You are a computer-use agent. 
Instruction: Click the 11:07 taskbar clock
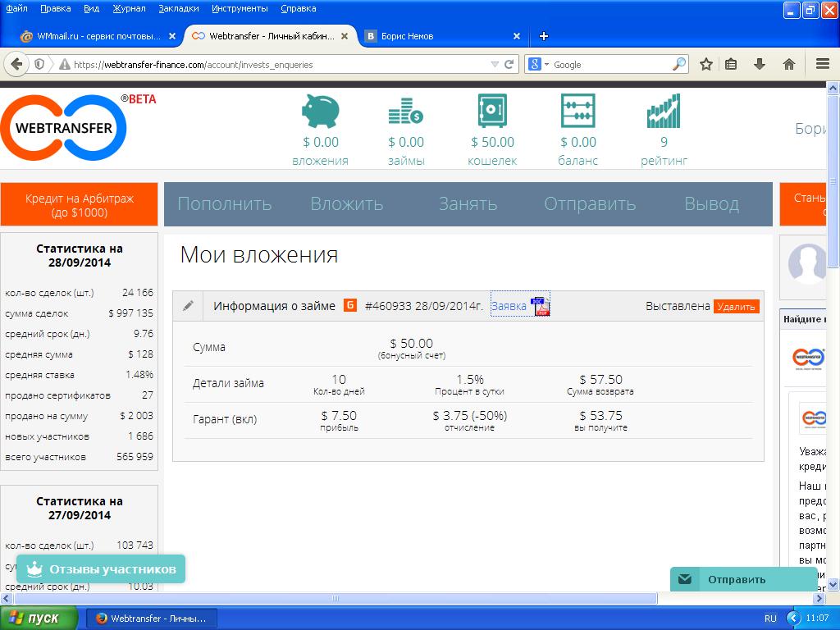818,619
